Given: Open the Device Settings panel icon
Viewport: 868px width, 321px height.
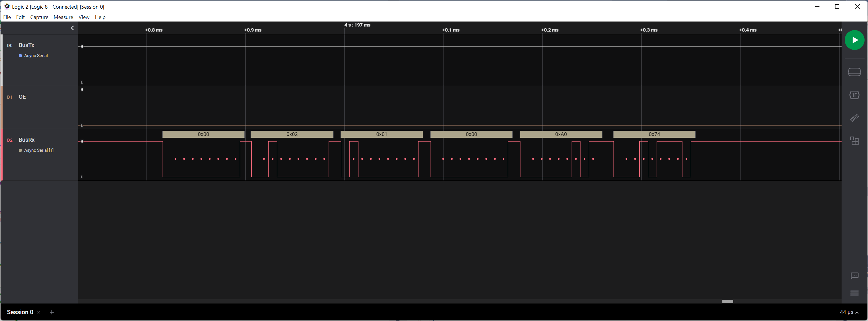Looking at the screenshot, I should 854,72.
